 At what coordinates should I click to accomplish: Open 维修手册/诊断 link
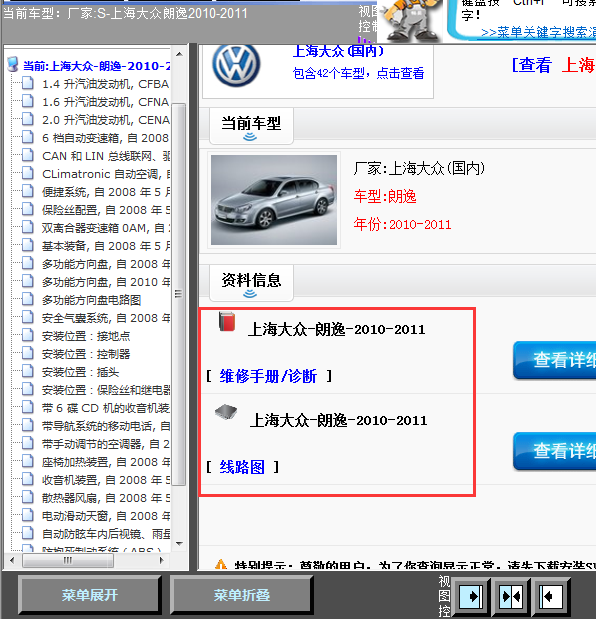click(268, 376)
